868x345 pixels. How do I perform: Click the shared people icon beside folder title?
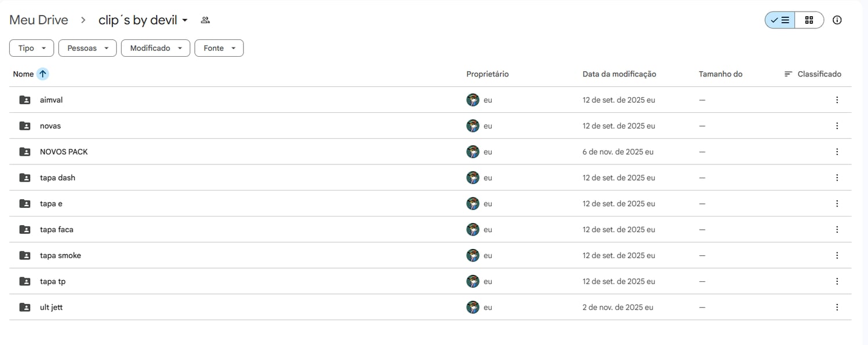[x=205, y=20]
